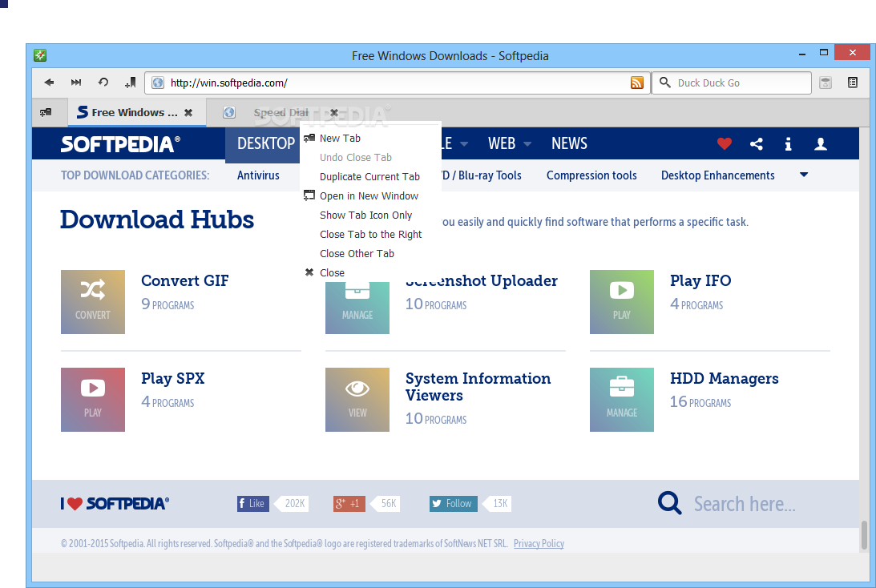Open the Convert GIF hub icon
Viewport: 876px width, 588px height.
[93, 302]
